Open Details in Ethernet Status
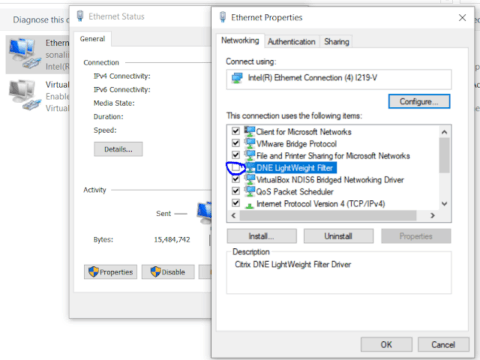 click(118, 149)
